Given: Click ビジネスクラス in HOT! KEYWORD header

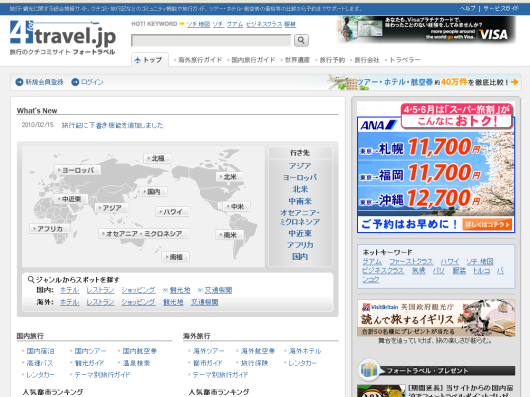Looking at the screenshot, I should pyautogui.click(x=264, y=24).
